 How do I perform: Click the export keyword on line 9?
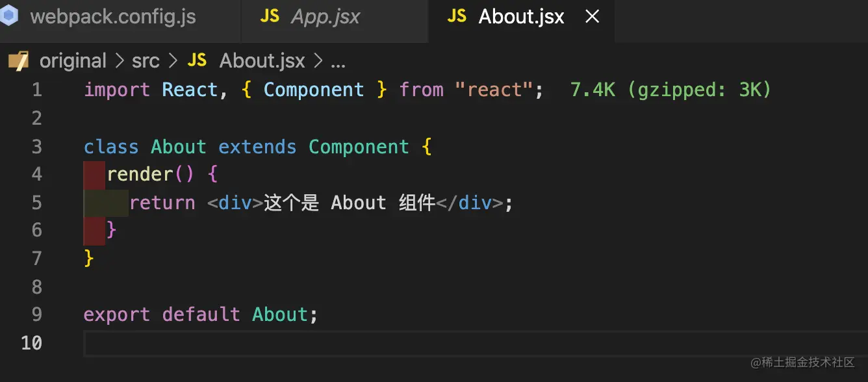point(117,314)
